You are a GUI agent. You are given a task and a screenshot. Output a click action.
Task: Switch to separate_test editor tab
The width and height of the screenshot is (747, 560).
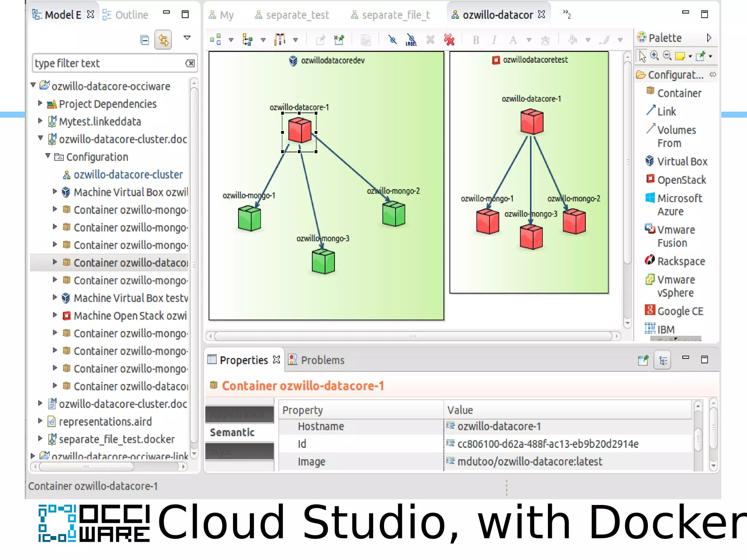click(292, 15)
